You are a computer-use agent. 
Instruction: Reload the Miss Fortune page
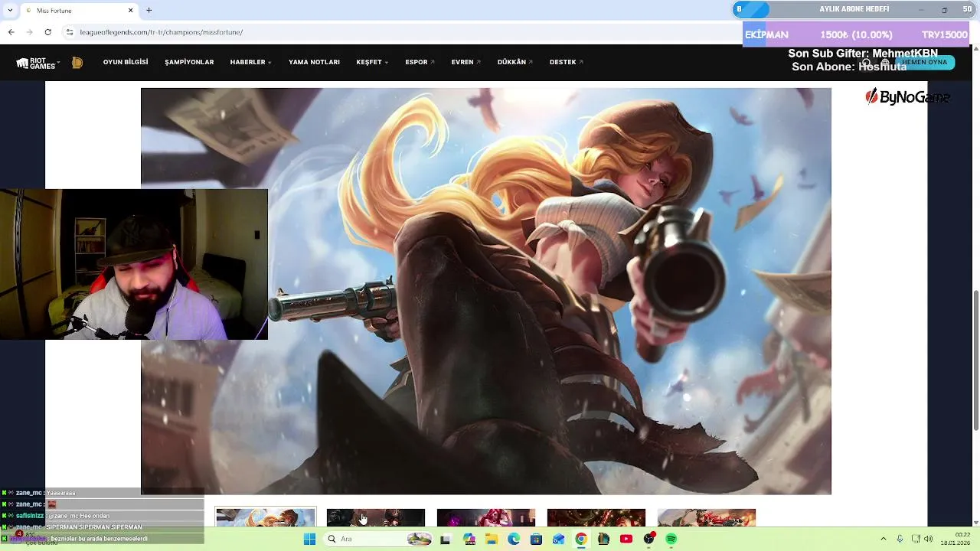[x=47, y=32]
